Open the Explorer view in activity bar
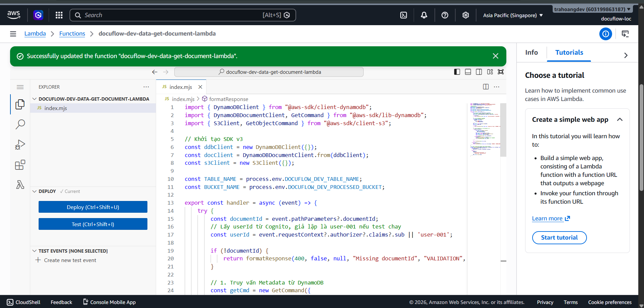 20,104
